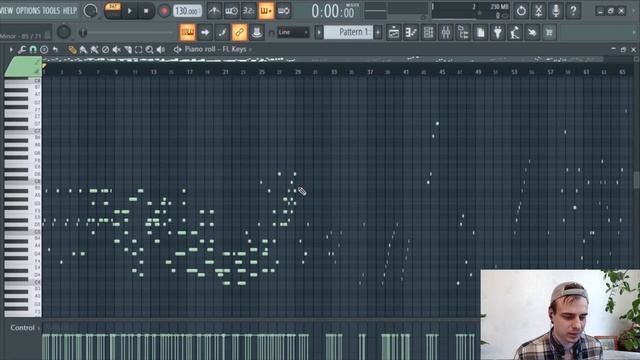640x360 pixels.
Task: Select the Paint brush tool
Action: (x=83, y=50)
